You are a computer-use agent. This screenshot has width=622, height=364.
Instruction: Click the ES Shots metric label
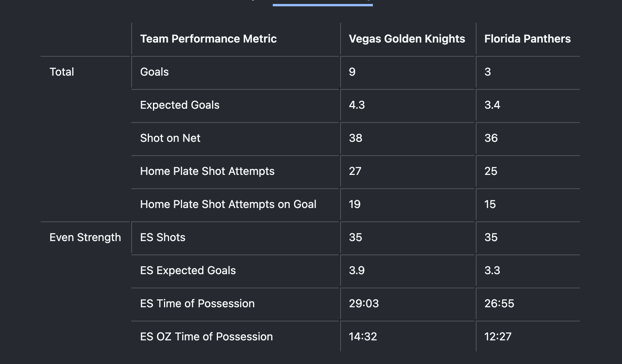[x=163, y=237]
